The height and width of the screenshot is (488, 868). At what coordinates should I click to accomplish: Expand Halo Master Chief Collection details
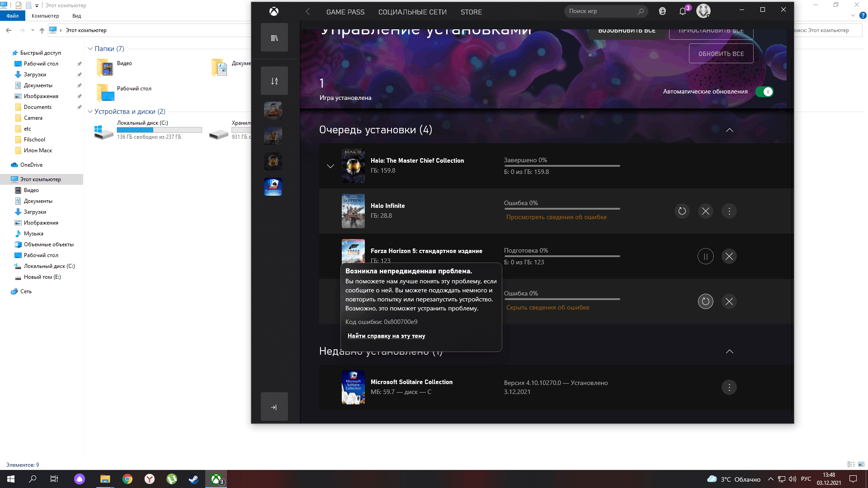pyautogui.click(x=330, y=166)
